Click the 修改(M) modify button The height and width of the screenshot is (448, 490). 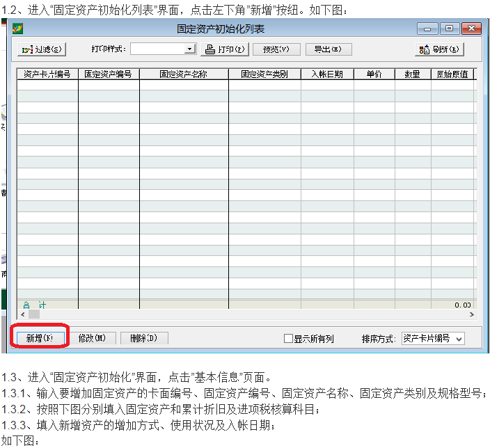[92, 338]
